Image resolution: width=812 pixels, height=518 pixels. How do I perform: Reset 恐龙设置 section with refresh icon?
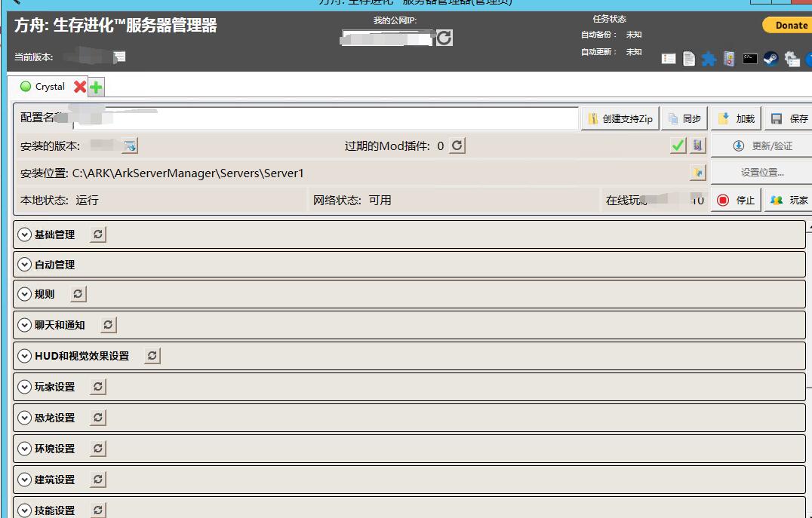(98, 418)
